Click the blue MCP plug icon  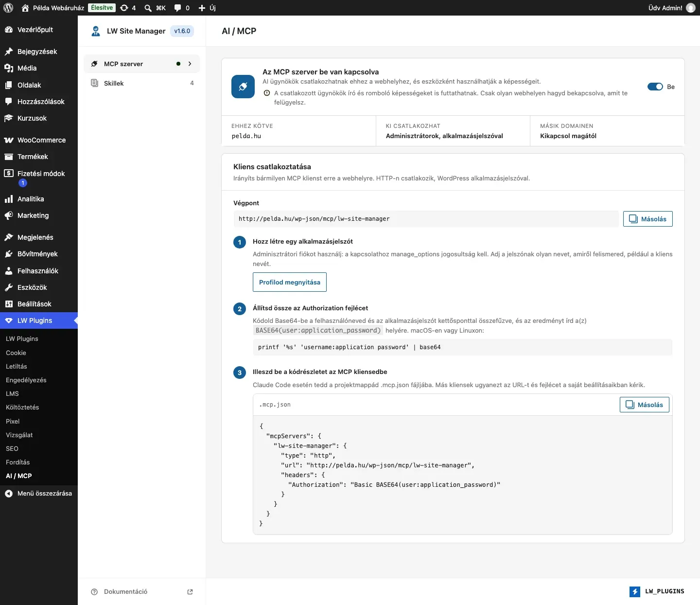(243, 87)
